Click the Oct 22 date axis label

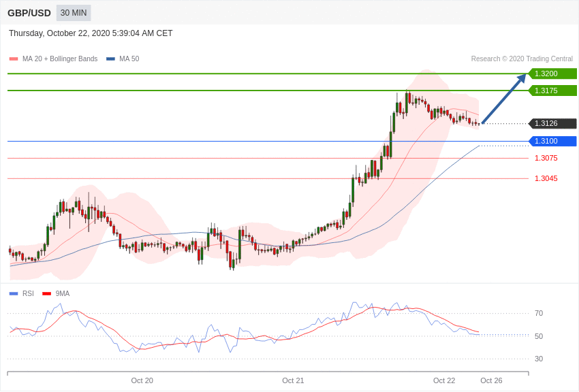444,380
